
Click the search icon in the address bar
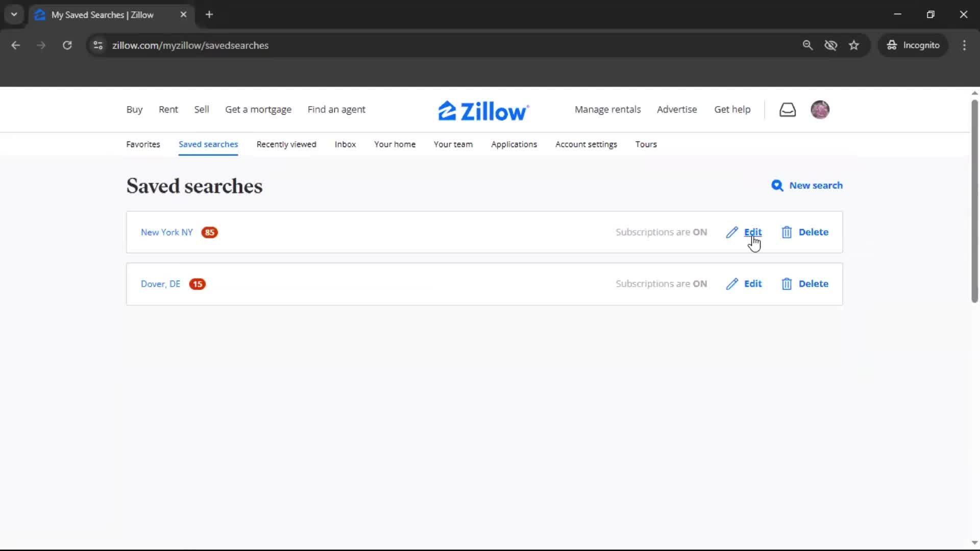coord(808,45)
